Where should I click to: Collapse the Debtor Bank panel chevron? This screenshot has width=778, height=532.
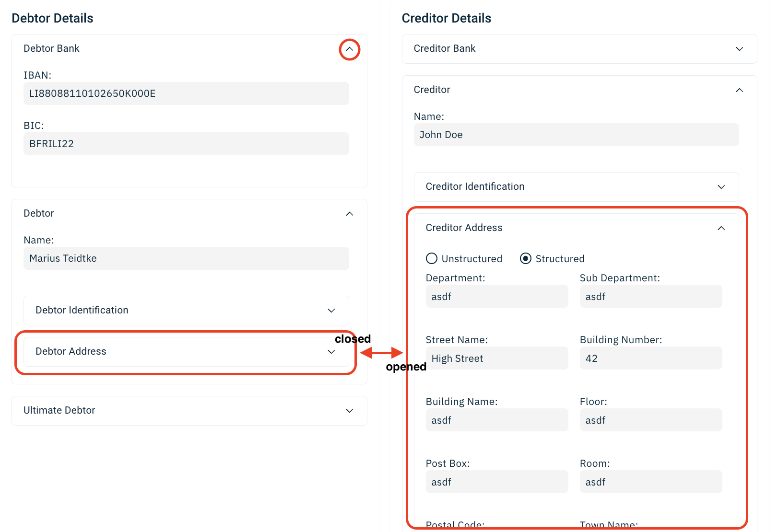coord(349,49)
